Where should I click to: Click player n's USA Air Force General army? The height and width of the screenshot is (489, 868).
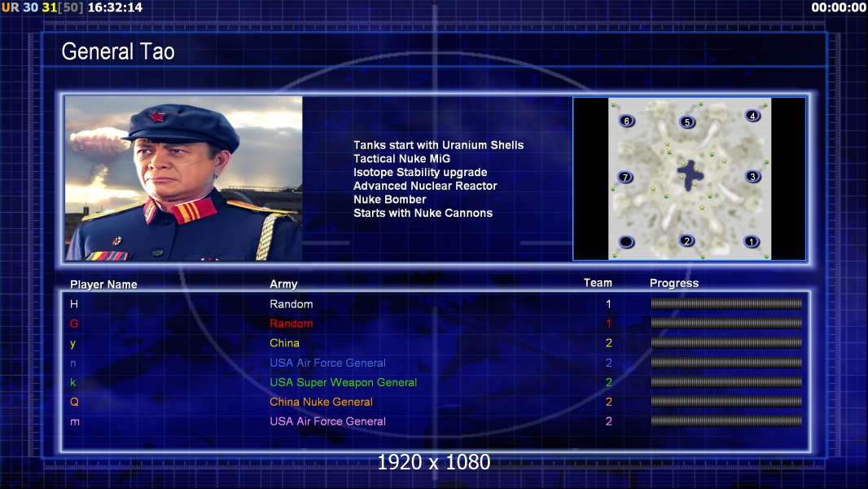click(x=327, y=363)
